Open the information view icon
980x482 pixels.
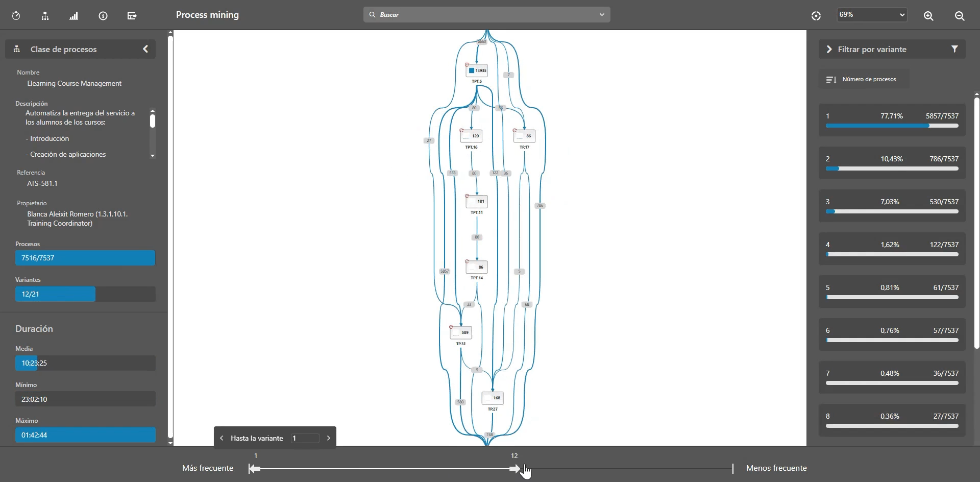(x=103, y=16)
